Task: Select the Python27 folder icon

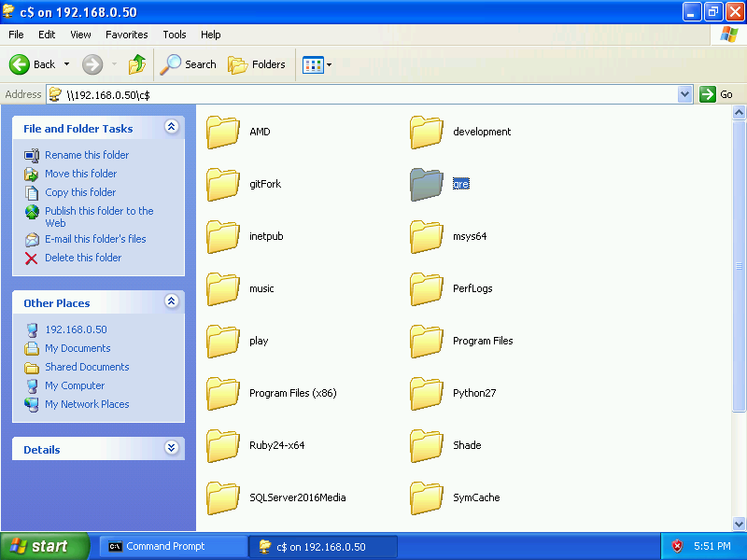Action: (x=427, y=394)
